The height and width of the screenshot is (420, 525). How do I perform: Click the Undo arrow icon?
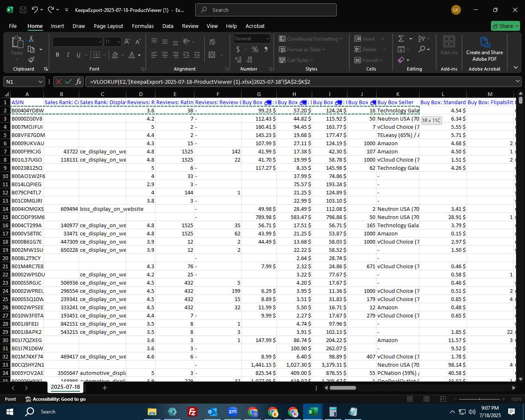(x=35, y=10)
